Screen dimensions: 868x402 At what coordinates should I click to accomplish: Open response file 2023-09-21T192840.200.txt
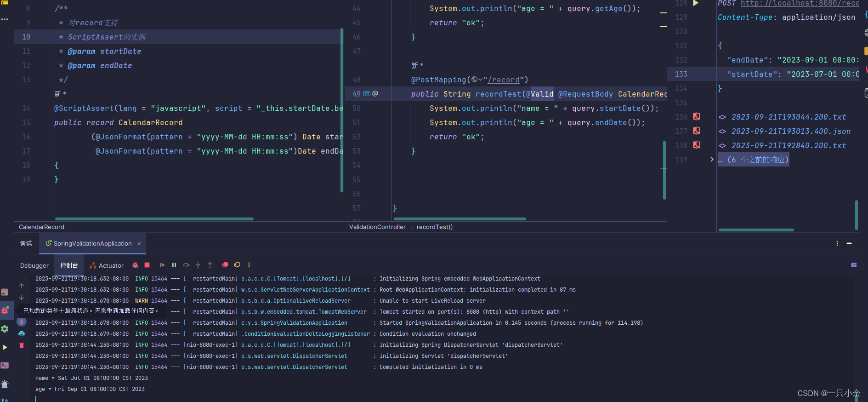point(789,145)
